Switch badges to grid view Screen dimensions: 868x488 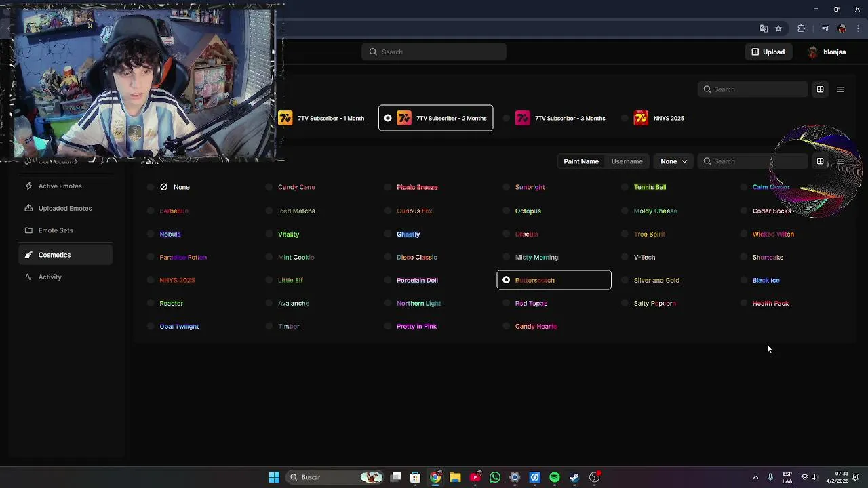pos(820,89)
